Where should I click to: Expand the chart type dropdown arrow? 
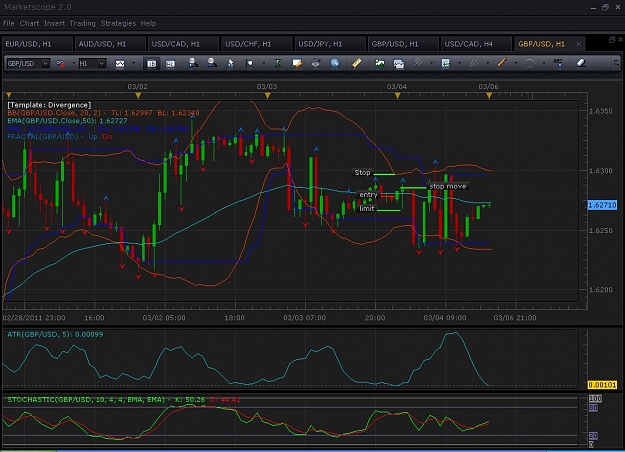[134, 63]
